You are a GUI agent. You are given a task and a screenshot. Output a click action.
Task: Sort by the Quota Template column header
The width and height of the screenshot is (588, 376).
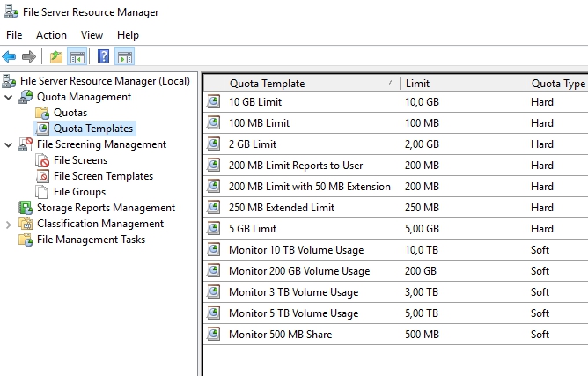(312, 84)
